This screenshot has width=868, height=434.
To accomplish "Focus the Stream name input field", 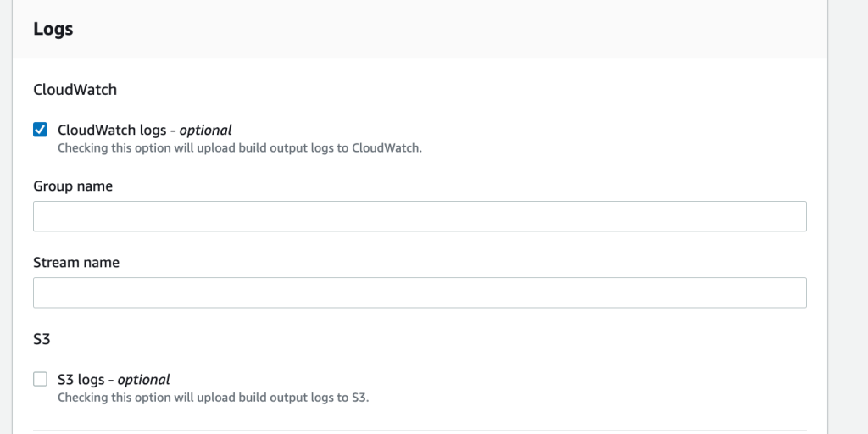I will coord(420,292).
